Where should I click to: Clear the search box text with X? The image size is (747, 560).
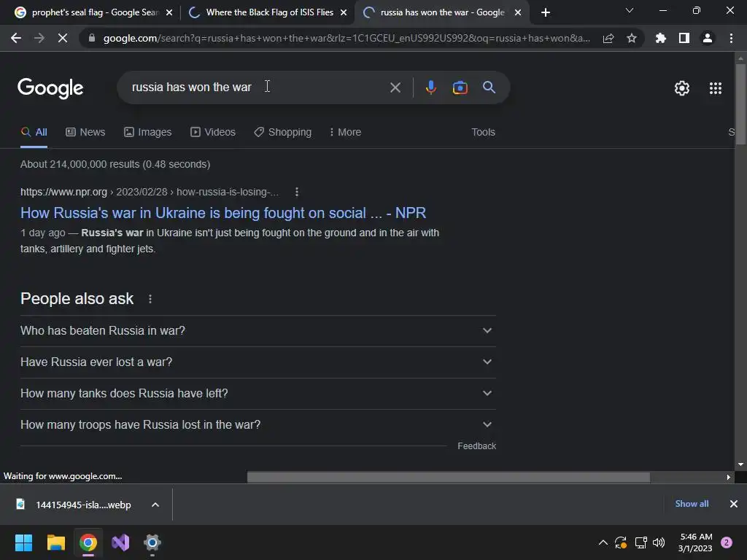[395, 87]
